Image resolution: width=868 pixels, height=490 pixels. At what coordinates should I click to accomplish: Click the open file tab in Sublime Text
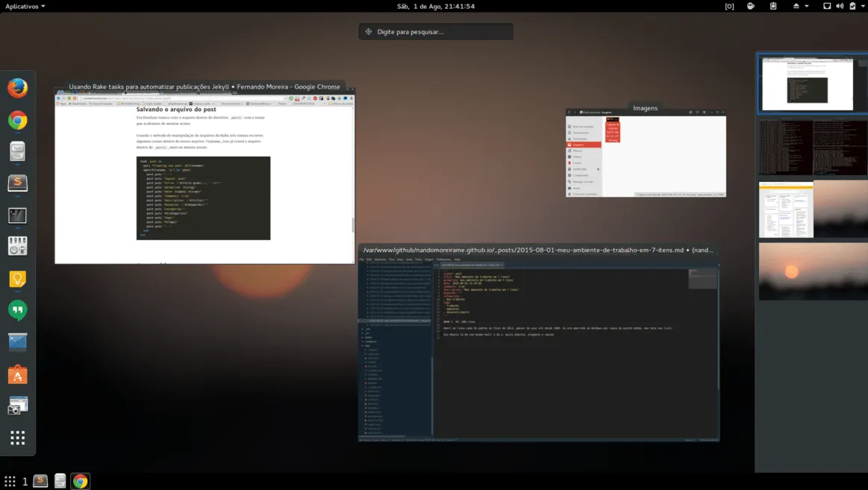coord(471,265)
